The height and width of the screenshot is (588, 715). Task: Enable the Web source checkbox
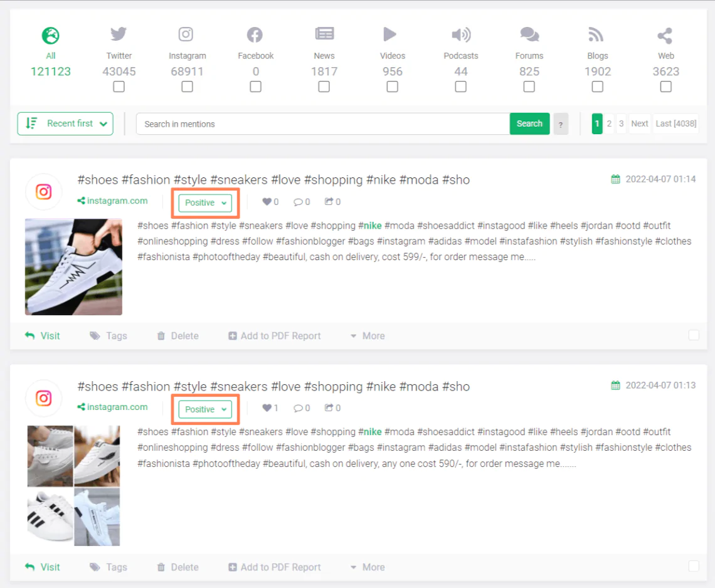click(665, 87)
